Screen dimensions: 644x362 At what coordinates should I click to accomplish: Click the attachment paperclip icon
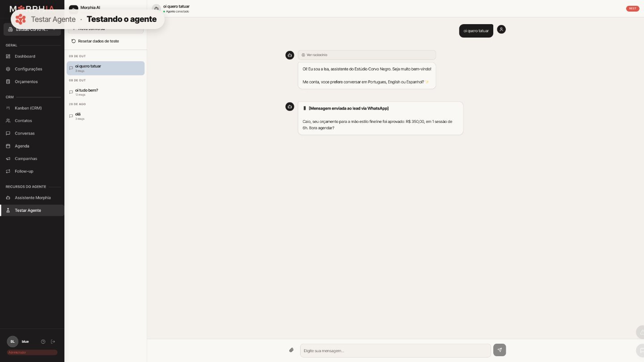point(291,350)
